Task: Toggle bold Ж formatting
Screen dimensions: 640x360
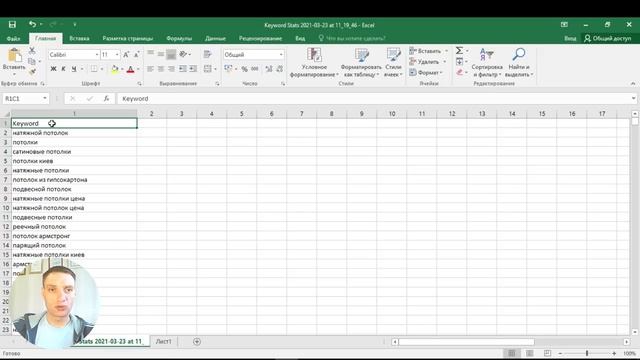Action: [53, 69]
